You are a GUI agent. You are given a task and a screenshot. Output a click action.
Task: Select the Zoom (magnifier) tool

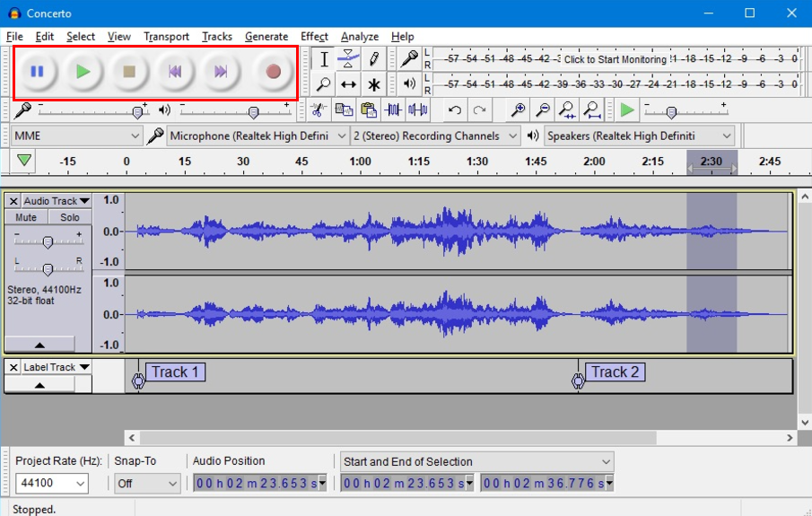click(x=324, y=84)
